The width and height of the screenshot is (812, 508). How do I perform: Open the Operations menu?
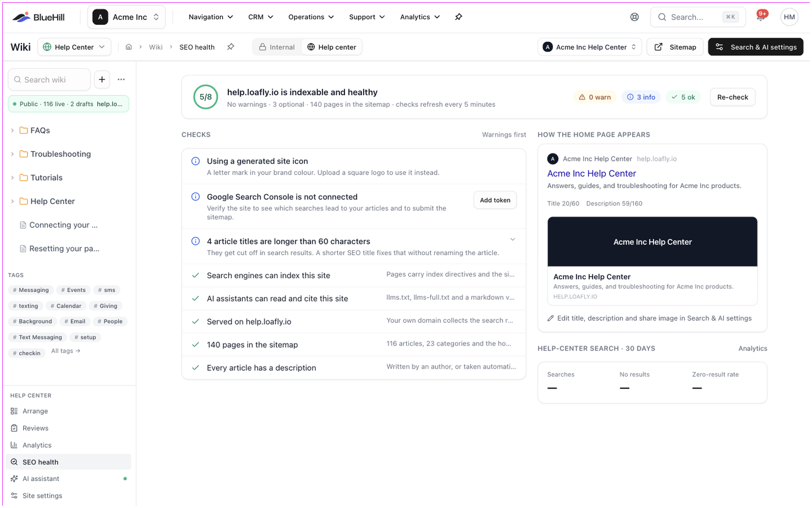point(311,17)
